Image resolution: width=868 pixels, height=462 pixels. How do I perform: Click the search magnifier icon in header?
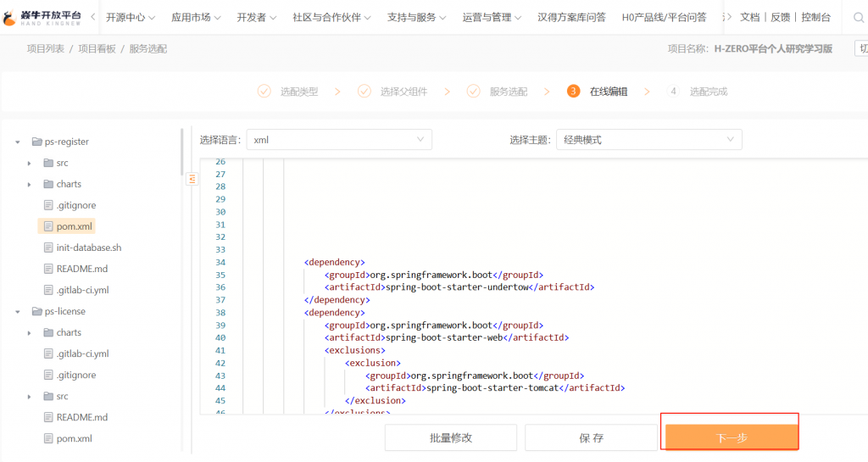[x=857, y=17]
